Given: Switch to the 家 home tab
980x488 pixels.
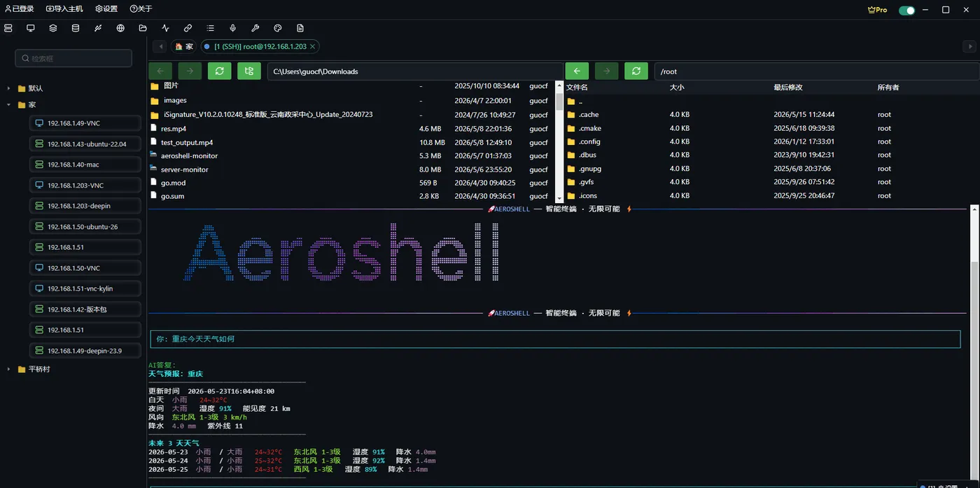Looking at the screenshot, I should (184, 46).
